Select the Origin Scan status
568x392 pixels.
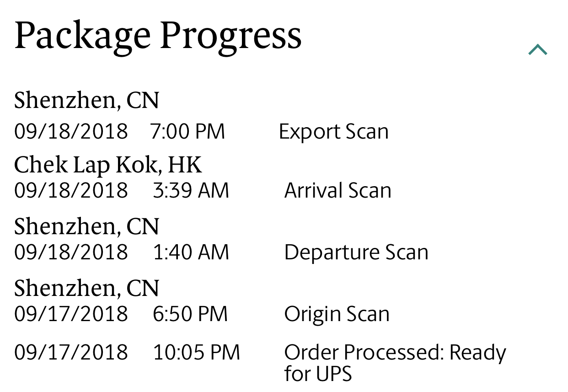point(337,314)
